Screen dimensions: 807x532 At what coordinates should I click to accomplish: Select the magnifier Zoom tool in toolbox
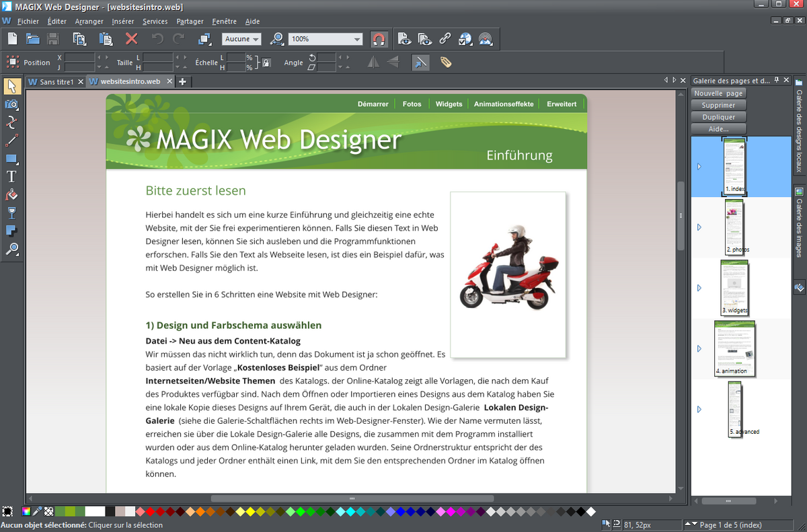[x=11, y=250]
